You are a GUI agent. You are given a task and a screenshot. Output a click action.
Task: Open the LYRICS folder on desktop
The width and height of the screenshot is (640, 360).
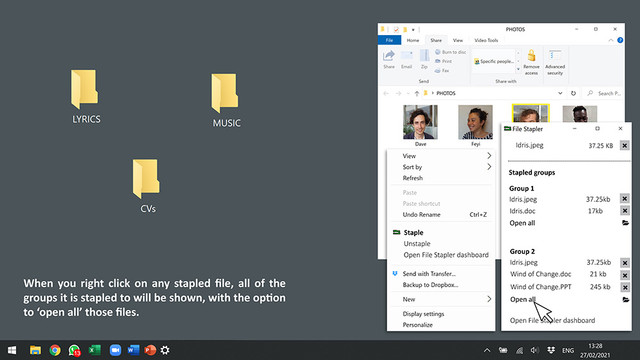click(84, 89)
